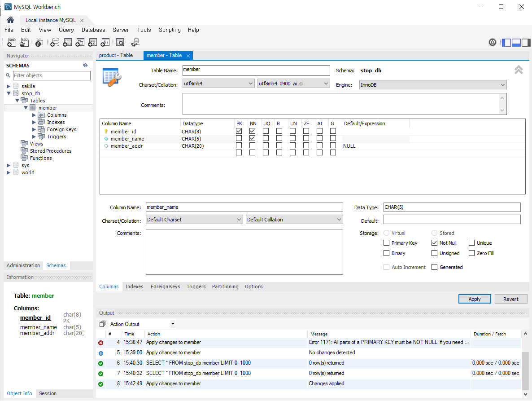Toggle AI checkbox for member_id row
The height and width of the screenshot is (401, 532).
point(320,131)
